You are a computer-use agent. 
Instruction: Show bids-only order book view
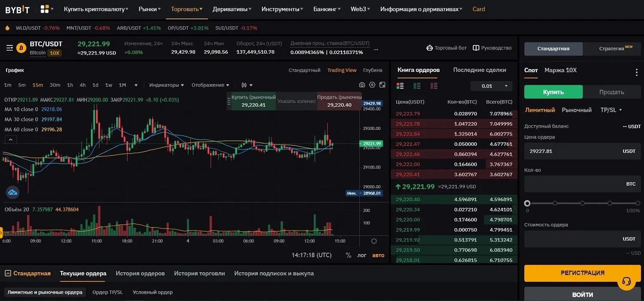coord(417,86)
